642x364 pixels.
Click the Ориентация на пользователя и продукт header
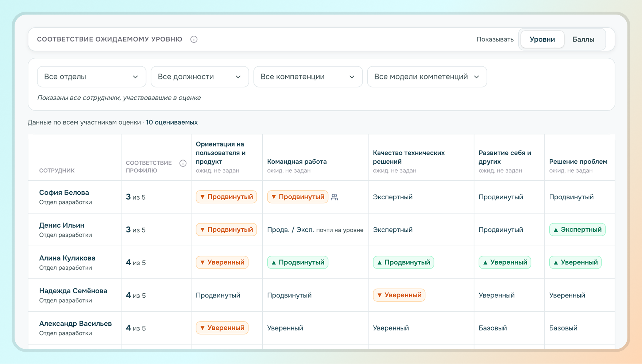pos(221,153)
